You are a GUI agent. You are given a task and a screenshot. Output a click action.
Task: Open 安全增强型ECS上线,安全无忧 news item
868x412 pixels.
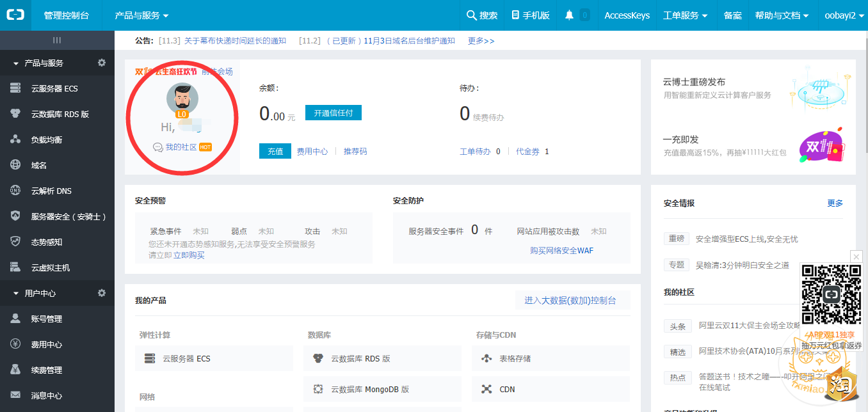747,239
